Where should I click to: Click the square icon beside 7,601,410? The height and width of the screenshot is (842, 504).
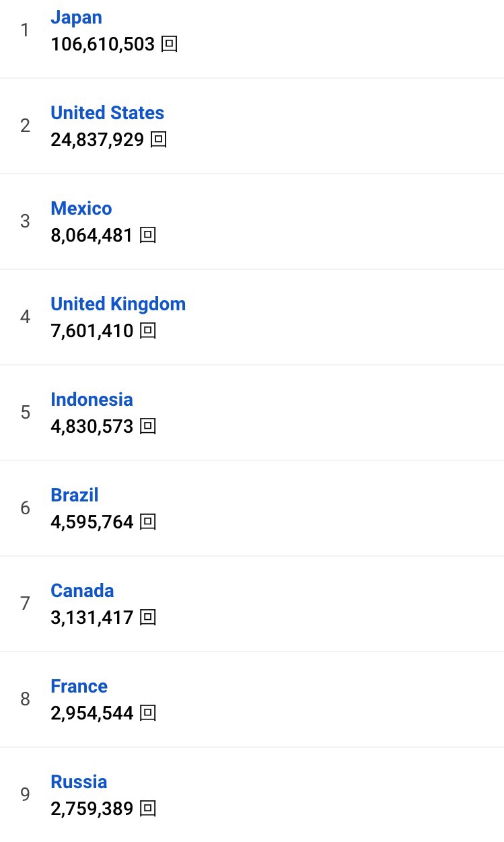(148, 331)
